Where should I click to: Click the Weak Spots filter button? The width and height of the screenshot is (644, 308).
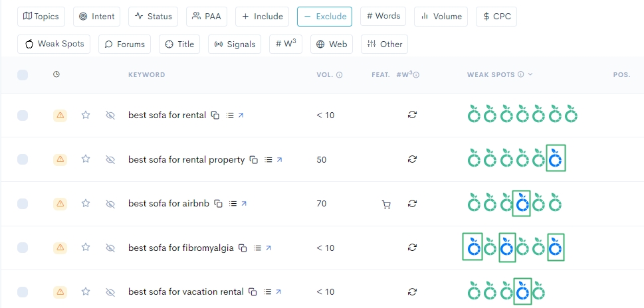click(54, 44)
